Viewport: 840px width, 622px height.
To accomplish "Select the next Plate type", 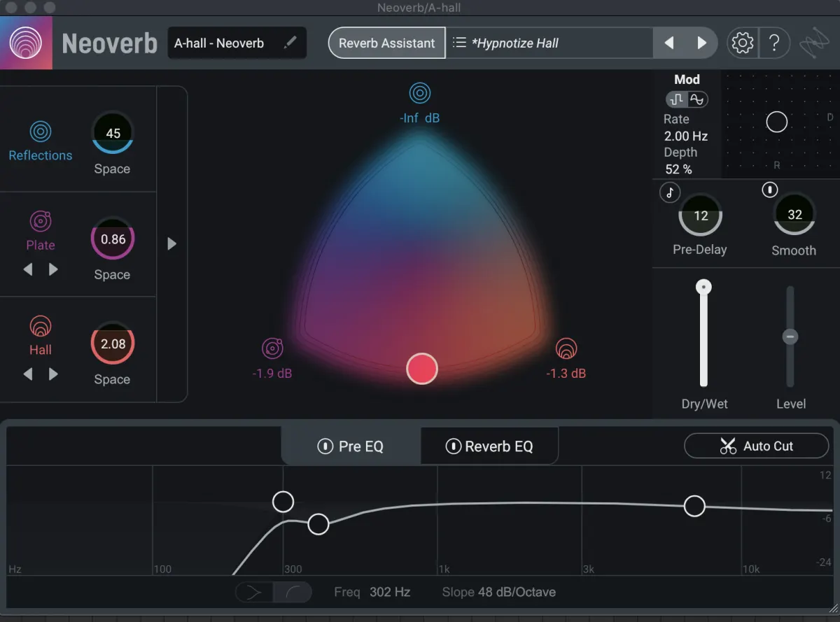I will click(x=53, y=269).
